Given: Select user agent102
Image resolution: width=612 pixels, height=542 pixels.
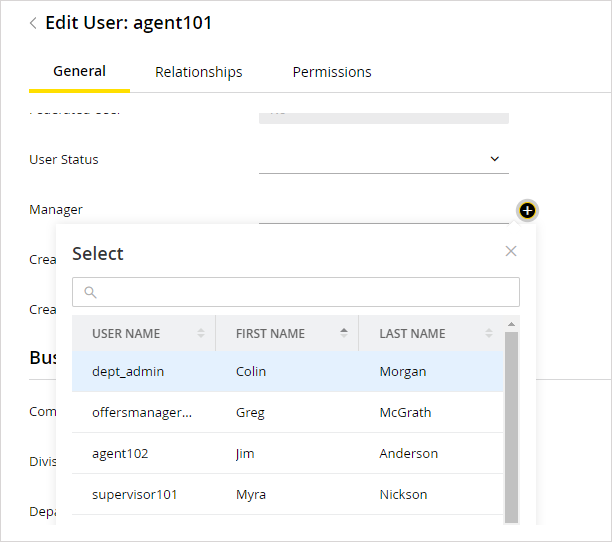Looking at the screenshot, I should point(288,453).
